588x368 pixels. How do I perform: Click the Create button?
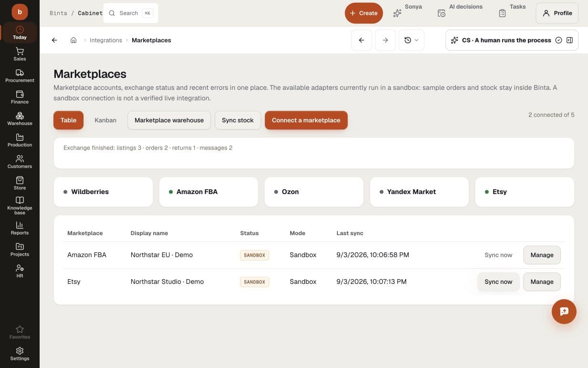364,13
